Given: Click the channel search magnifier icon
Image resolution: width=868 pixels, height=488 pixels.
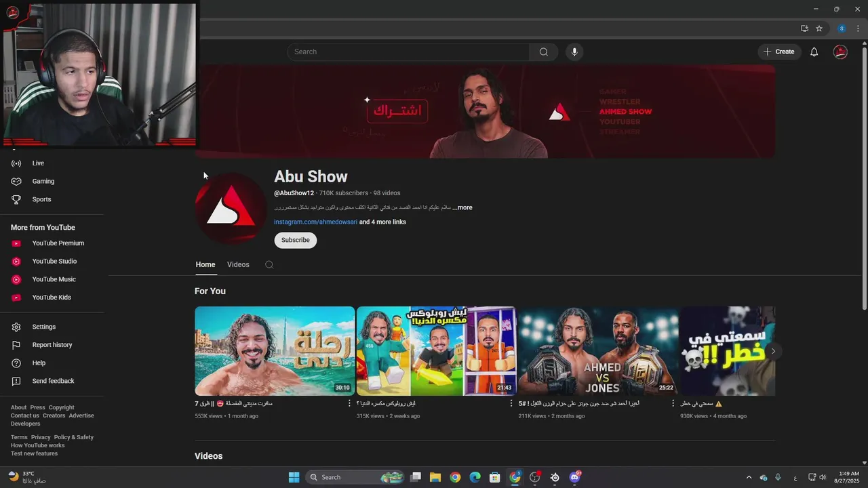Looking at the screenshot, I should click(269, 265).
